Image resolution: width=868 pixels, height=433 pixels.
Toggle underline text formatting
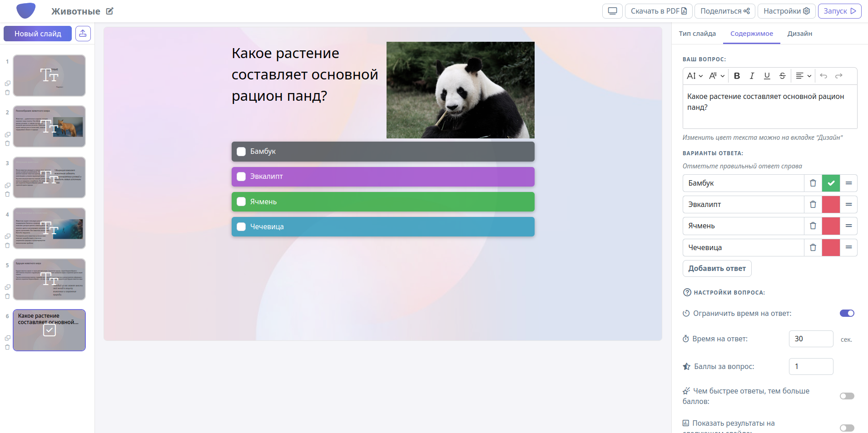coord(767,76)
